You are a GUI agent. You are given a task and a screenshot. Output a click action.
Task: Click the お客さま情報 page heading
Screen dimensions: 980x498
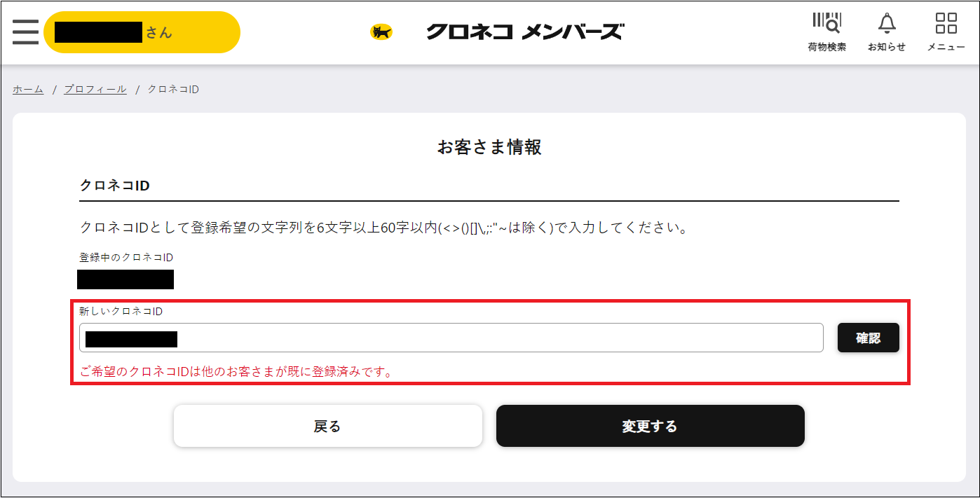pyautogui.click(x=489, y=147)
